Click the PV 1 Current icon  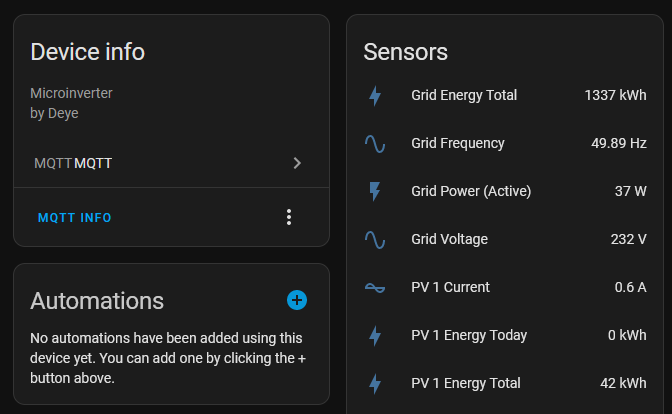(x=375, y=288)
